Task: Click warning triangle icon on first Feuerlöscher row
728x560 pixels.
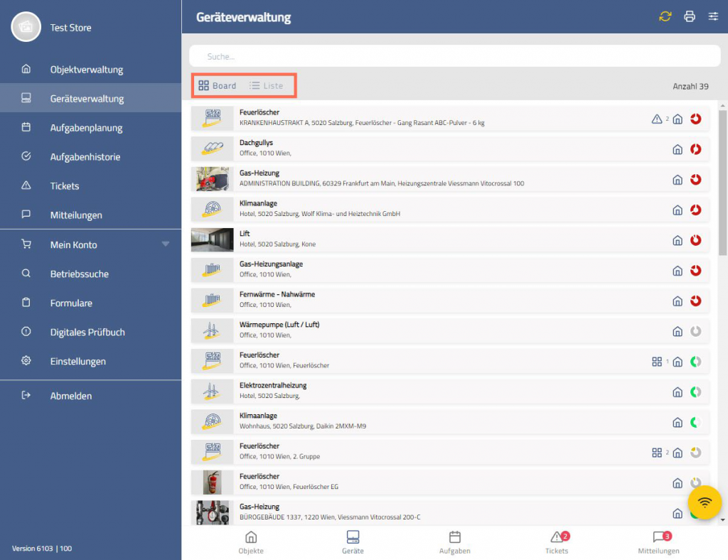Action: click(657, 119)
